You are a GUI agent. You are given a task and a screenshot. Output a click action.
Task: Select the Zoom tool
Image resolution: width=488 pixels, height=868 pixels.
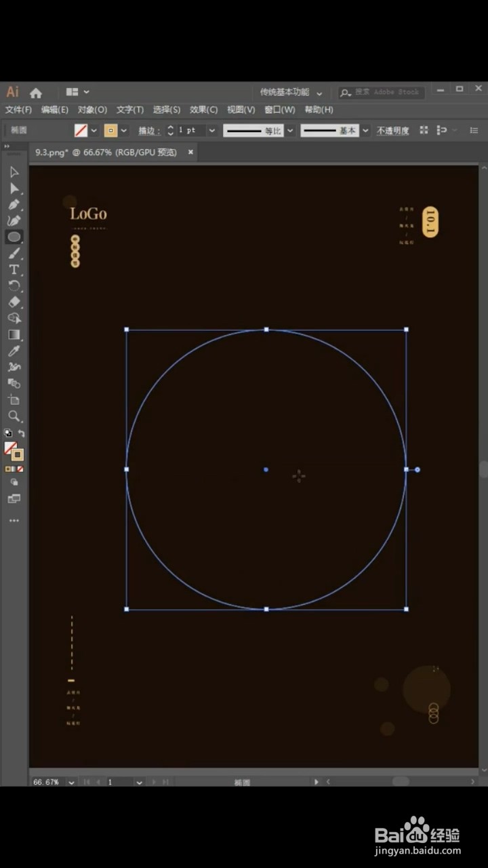14,416
